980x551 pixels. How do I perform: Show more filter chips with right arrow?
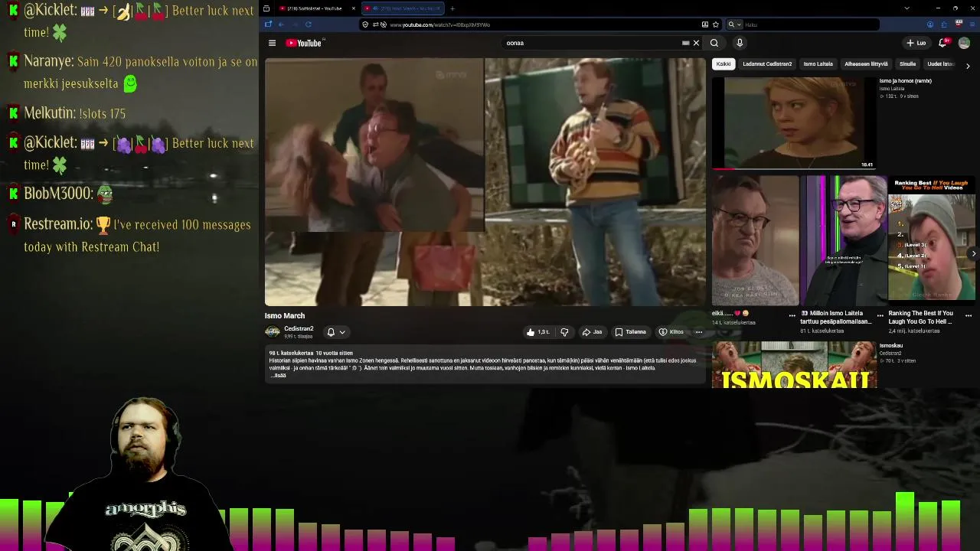pos(968,66)
